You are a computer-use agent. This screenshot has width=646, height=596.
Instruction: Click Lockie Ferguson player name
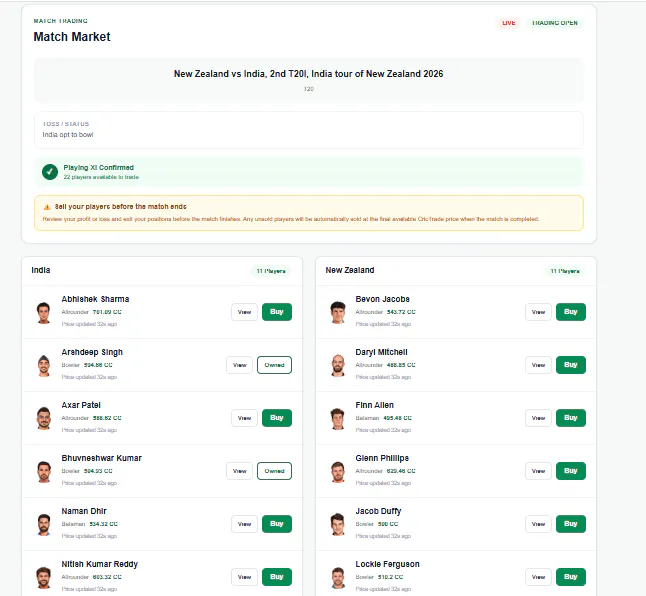coord(387,564)
